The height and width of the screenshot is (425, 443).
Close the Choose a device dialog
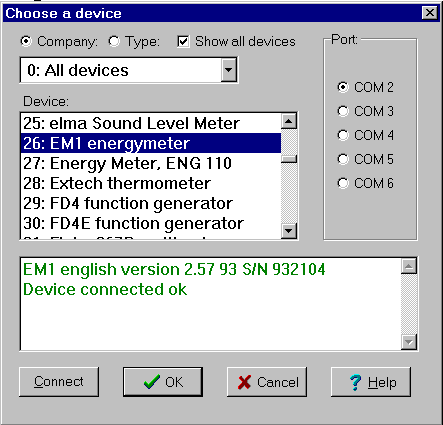pos(430,13)
